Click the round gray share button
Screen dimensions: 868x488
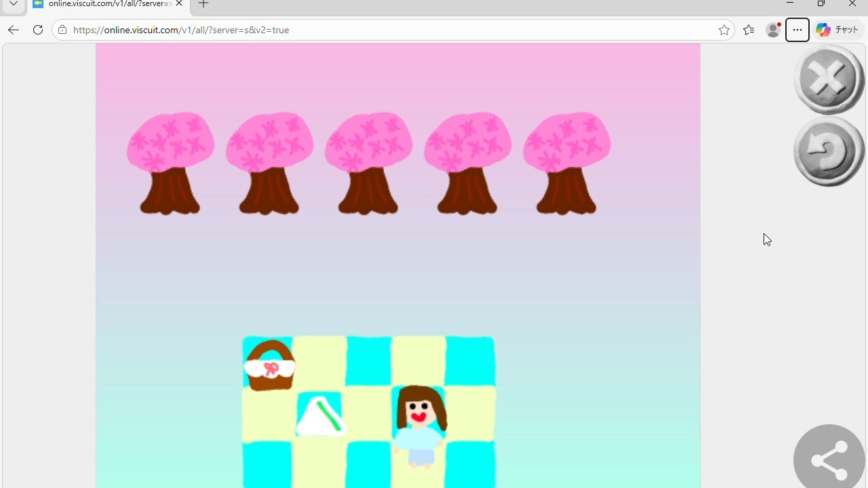[829, 459]
